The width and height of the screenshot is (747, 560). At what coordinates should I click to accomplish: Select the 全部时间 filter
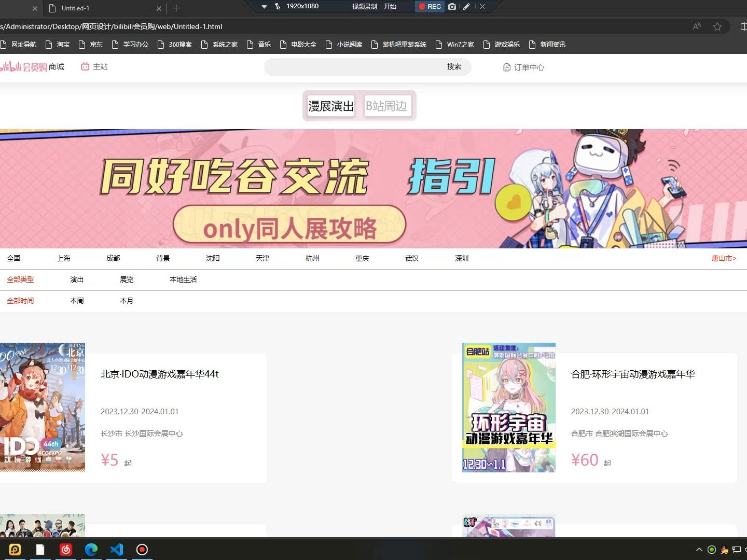pos(20,301)
